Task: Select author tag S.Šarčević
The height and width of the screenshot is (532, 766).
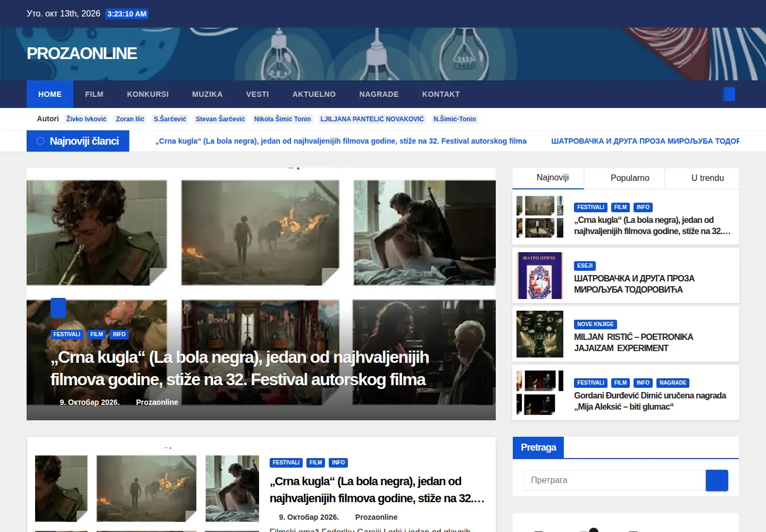Action: 170,119
